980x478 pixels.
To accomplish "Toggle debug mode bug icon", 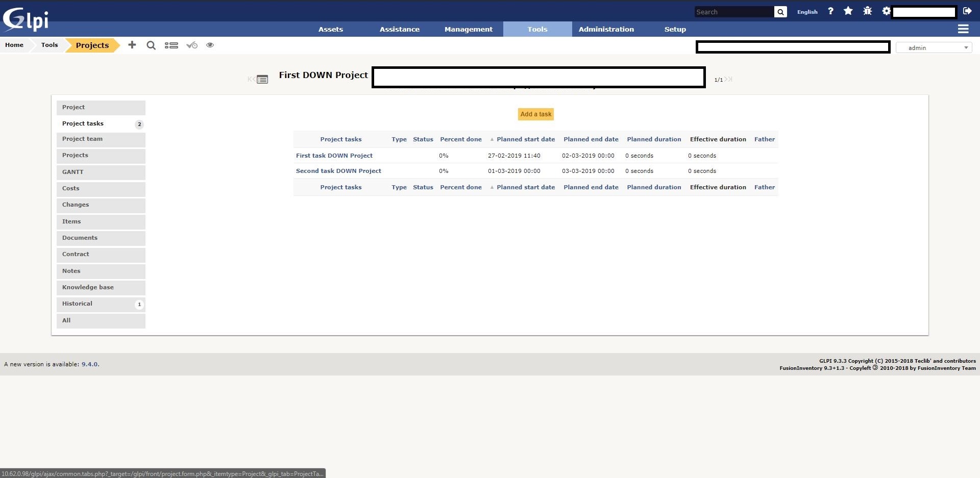I will [x=867, y=11].
